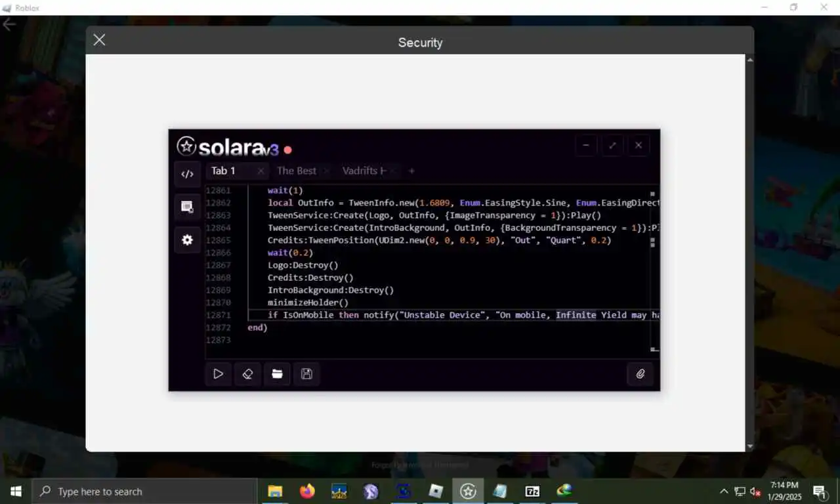
Task: Click code line minimizeHolder()
Action: point(308,303)
